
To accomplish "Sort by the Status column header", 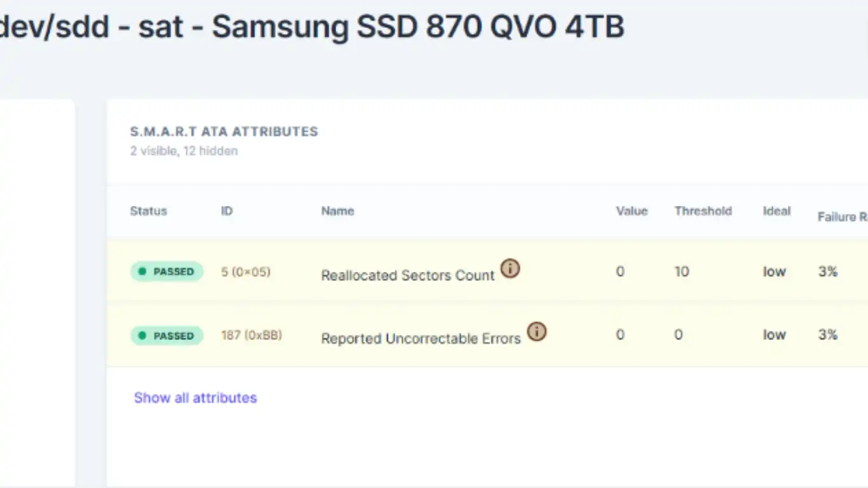I will (x=148, y=211).
